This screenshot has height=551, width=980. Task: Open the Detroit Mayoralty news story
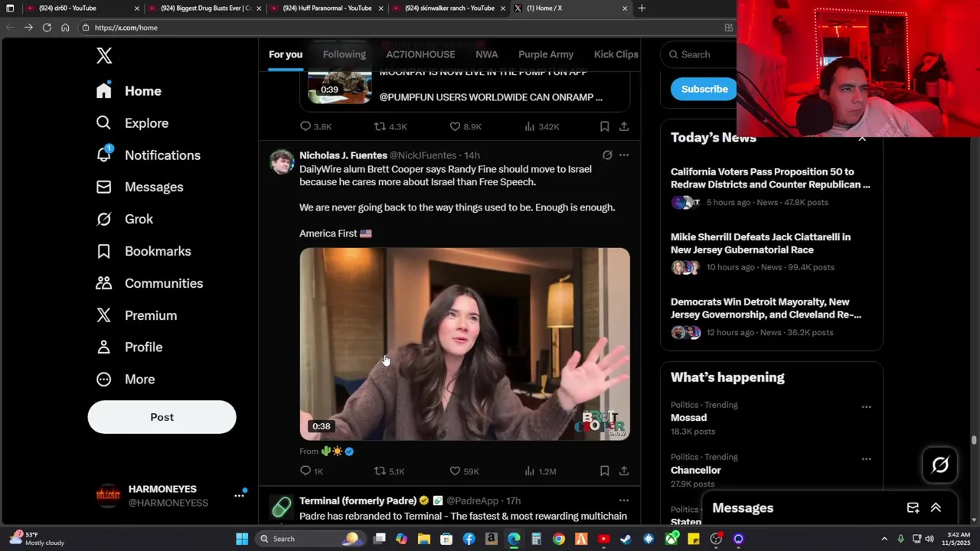pyautogui.click(x=771, y=317)
